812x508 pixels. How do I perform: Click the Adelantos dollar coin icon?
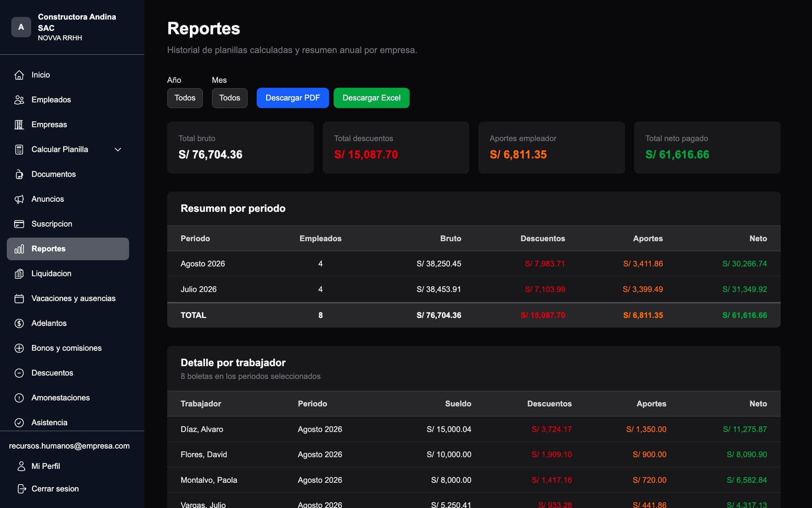pyautogui.click(x=19, y=323)
